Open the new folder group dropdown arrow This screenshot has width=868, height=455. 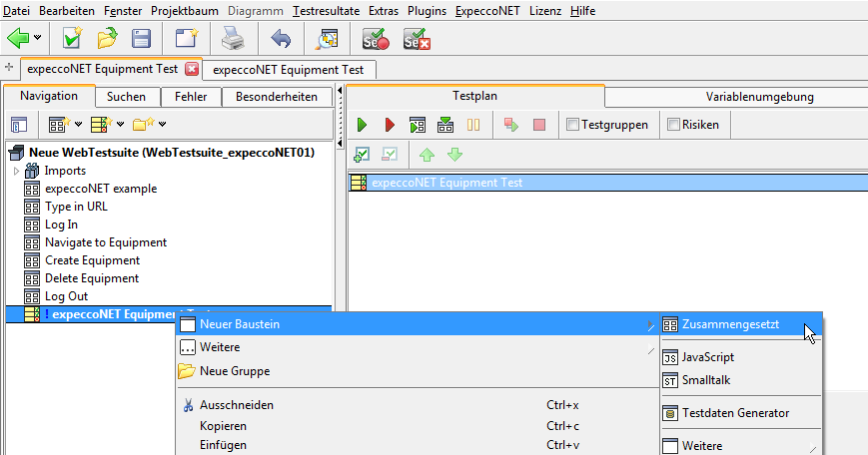pyautogui.click(x=162, y=125)
